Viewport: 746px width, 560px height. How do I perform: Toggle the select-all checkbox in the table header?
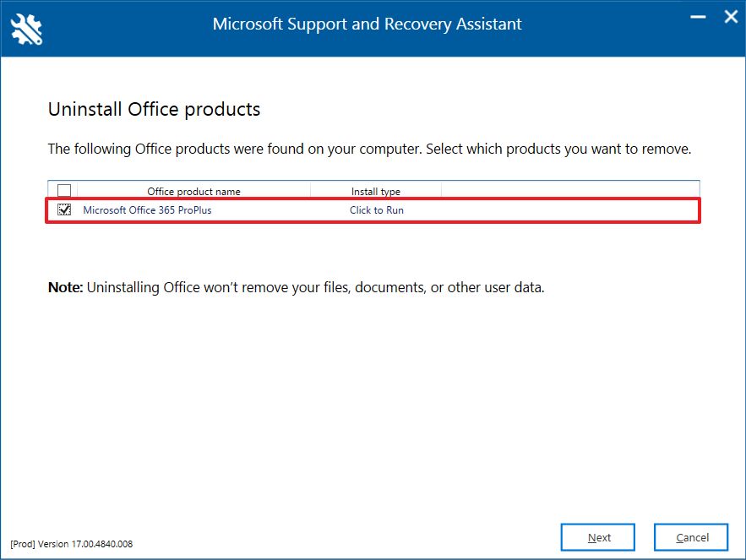pos(63,190)
